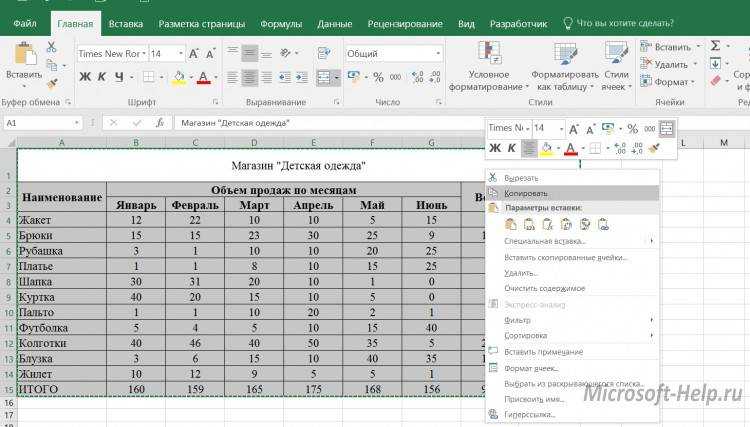Decrease decimal places in the ribbon

[435, 77]
